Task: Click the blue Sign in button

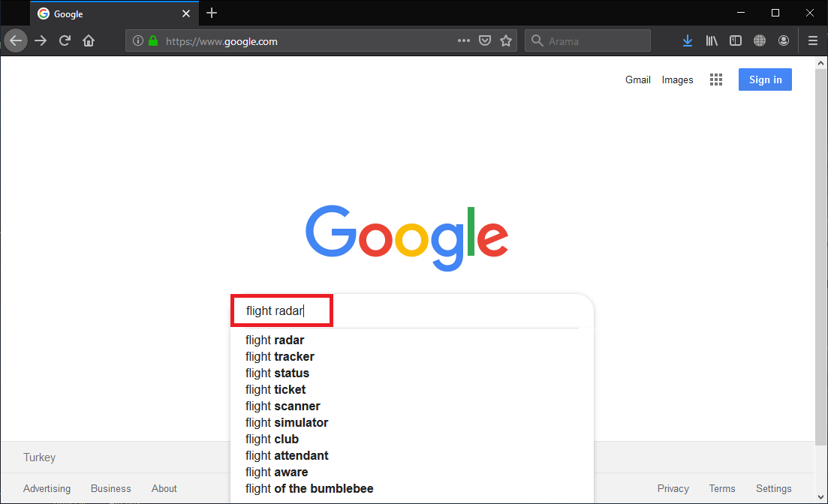Action: [x=765, y=79]
